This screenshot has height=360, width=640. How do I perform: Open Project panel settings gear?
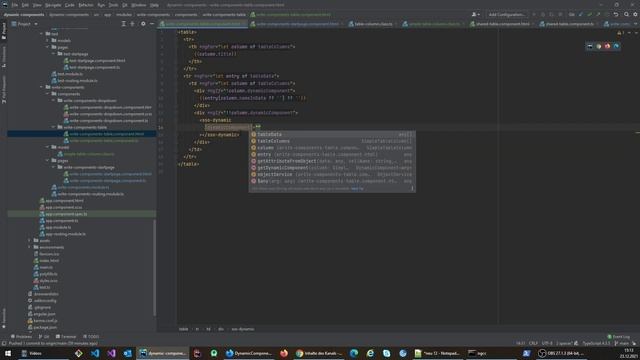click(143, 24)
